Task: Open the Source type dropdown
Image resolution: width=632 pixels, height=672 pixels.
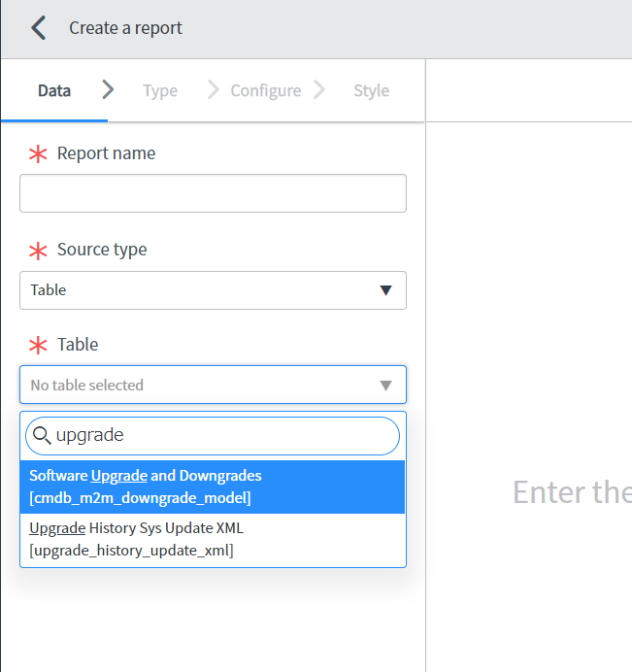Action: pyautogui.click(x=213, y=290)
